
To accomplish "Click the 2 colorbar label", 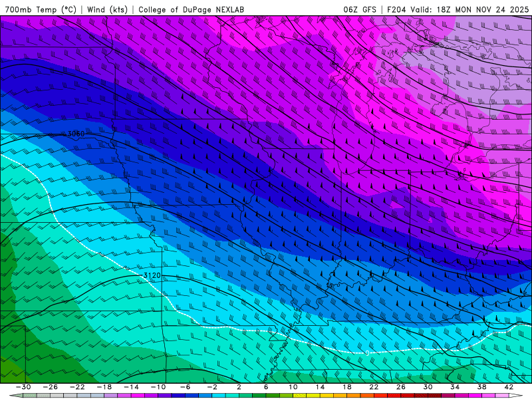I will [x=239, y=387].
